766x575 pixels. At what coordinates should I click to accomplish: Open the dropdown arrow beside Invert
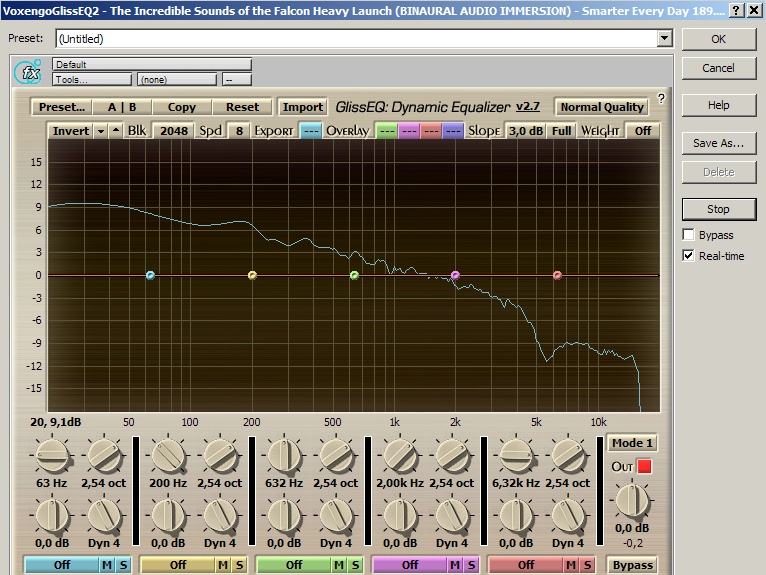(x=101, y=131)
